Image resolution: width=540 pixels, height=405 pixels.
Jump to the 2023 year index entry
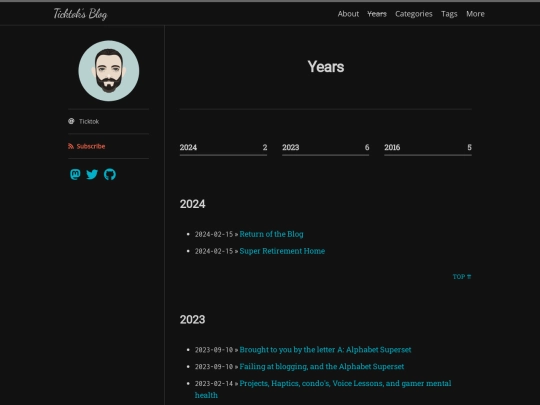pos(325,148)
